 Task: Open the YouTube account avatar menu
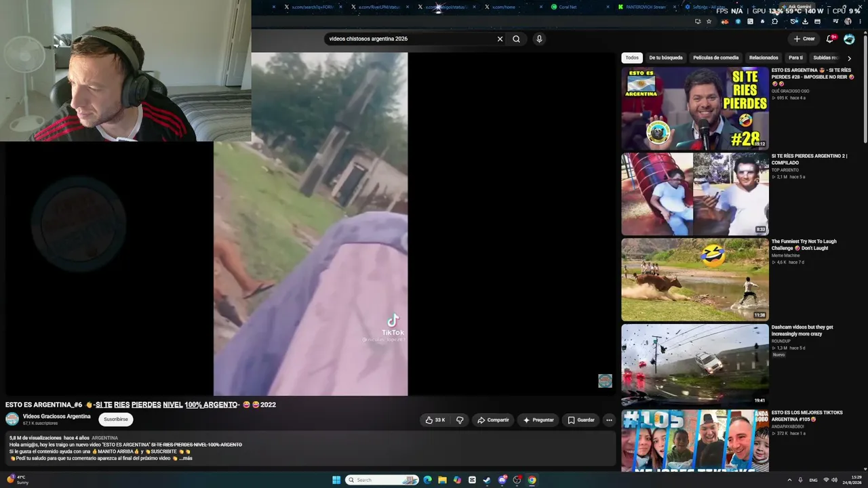[849, 39]
